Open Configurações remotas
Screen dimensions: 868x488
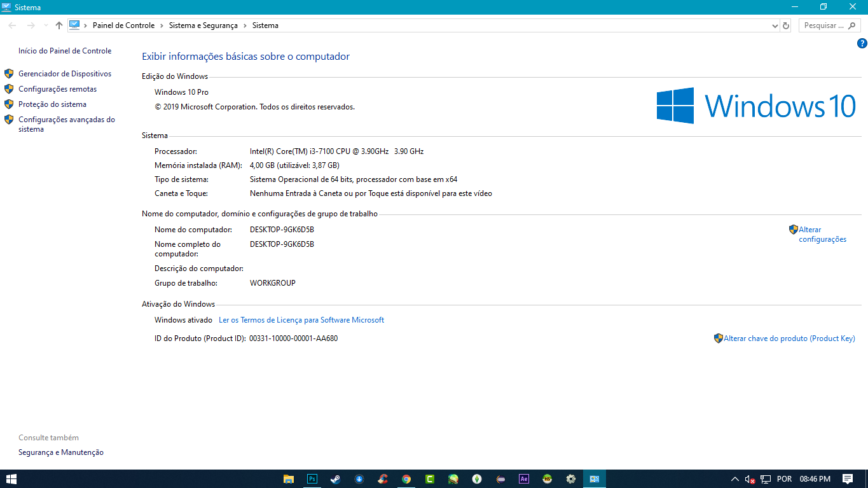tap(58, 89)
